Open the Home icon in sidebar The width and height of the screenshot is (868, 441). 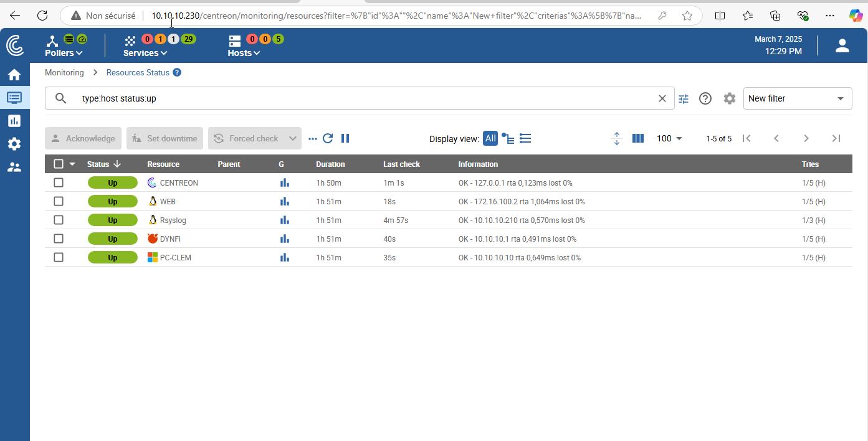point(14,75)
